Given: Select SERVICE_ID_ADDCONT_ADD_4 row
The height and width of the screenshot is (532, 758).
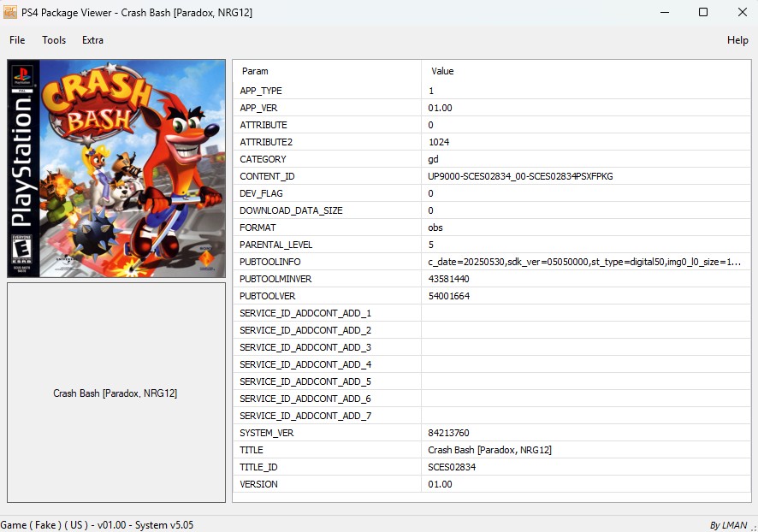Looking at the screenshot, I should point(492,364).
